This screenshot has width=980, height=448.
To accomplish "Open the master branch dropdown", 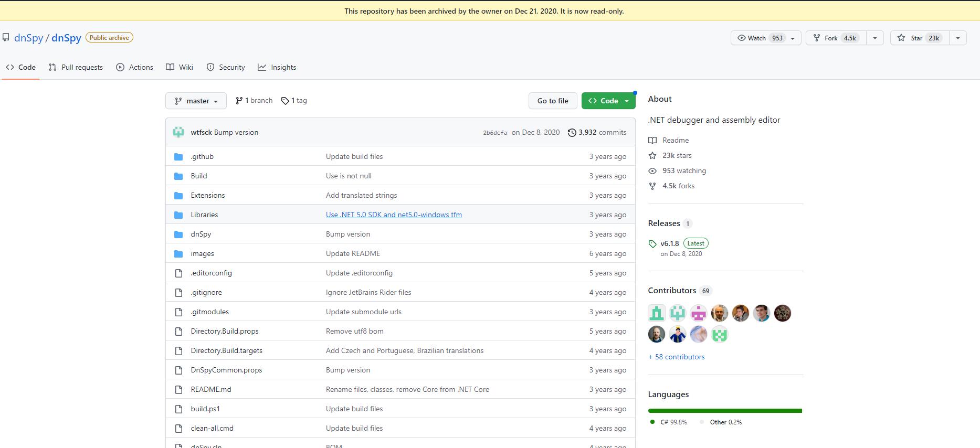I will pos(196,101).
